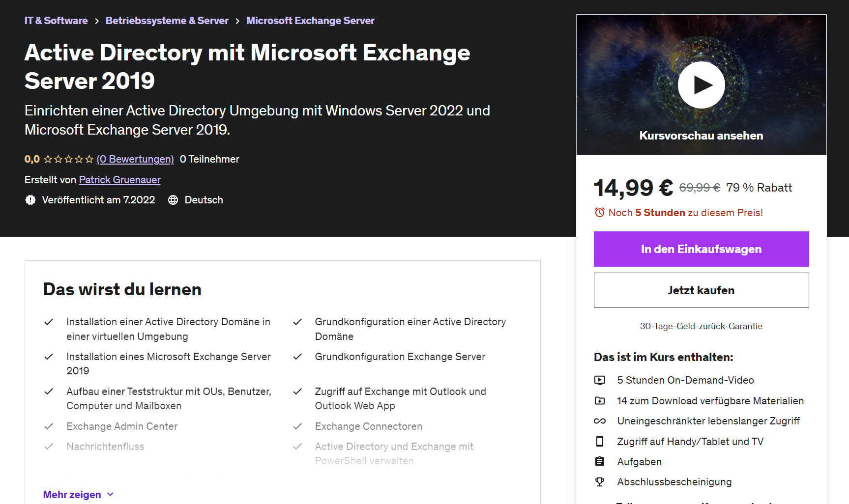Go to Betriebssysteme & Server category
Viewport: 849px width, 504px height.
click(x=167, y=21)
